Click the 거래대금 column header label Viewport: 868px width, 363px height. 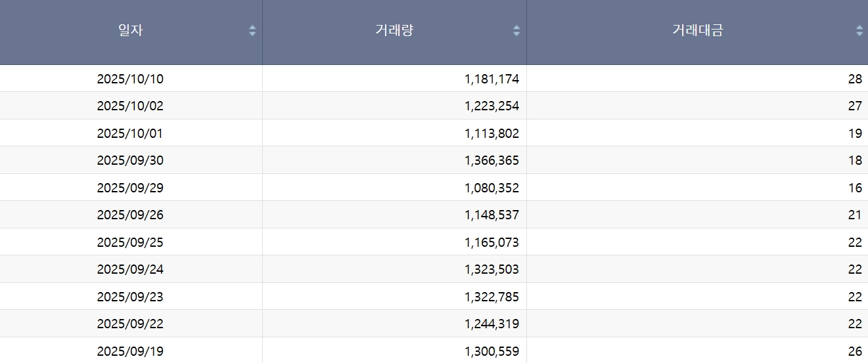point(697,30)
